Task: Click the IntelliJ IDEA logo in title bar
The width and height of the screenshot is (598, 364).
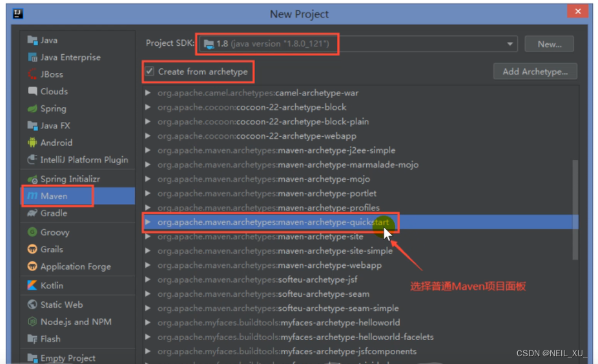Action: pos(18,14)
